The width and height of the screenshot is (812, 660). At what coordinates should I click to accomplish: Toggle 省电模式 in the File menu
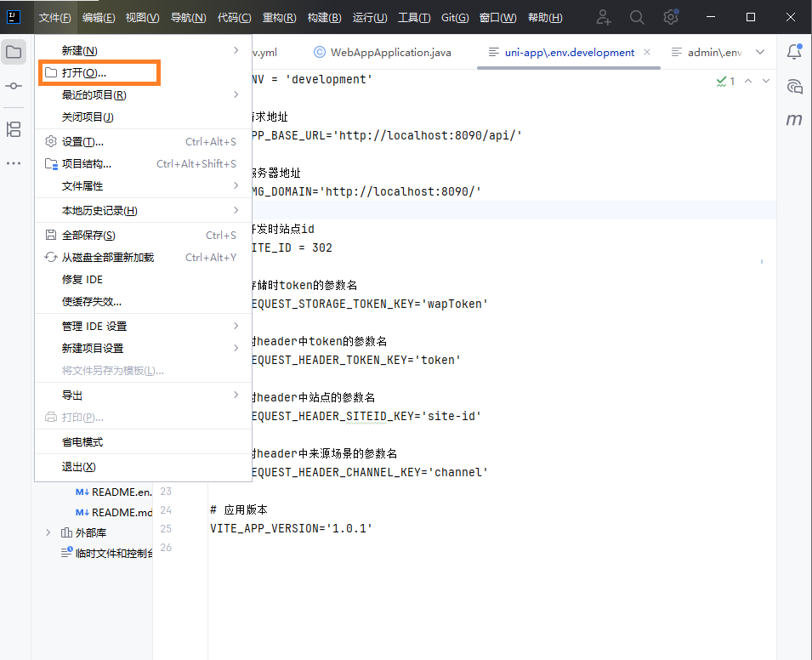tap(82, 442)
